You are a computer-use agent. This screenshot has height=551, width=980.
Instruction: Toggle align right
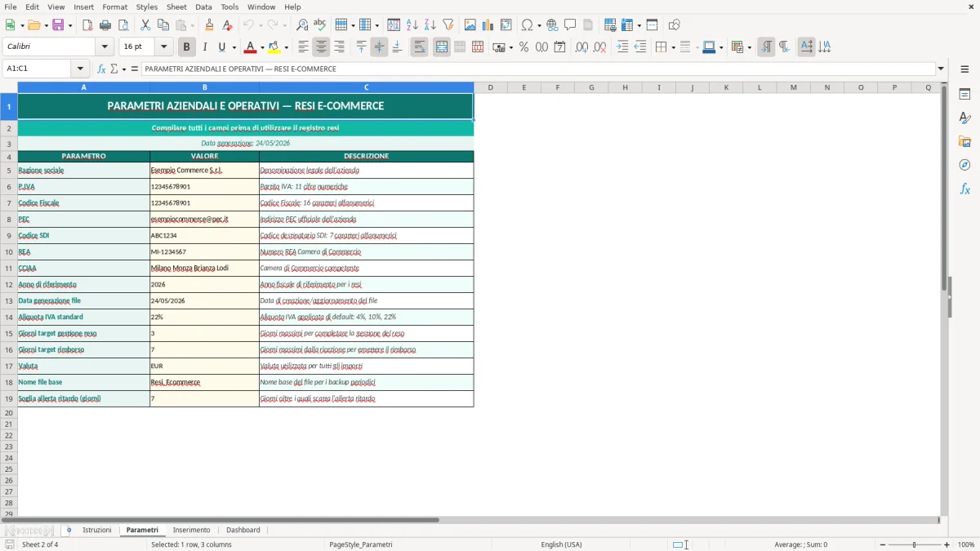point(339,47)
